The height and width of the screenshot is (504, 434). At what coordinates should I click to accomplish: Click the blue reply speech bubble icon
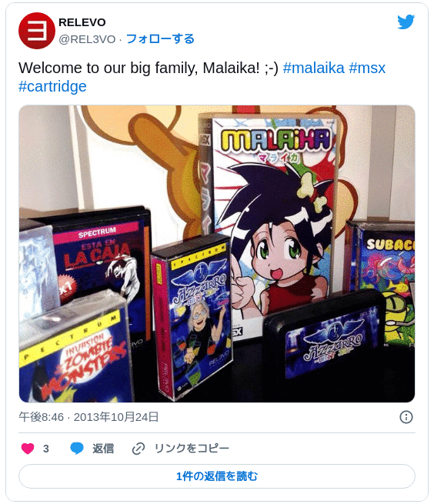click(77, 449)
